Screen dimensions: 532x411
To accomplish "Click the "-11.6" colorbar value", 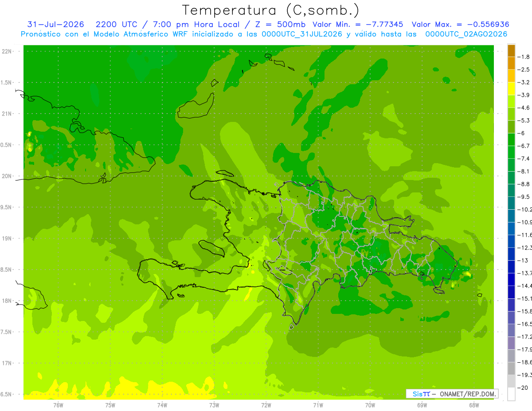I will [x=525, y=235].
